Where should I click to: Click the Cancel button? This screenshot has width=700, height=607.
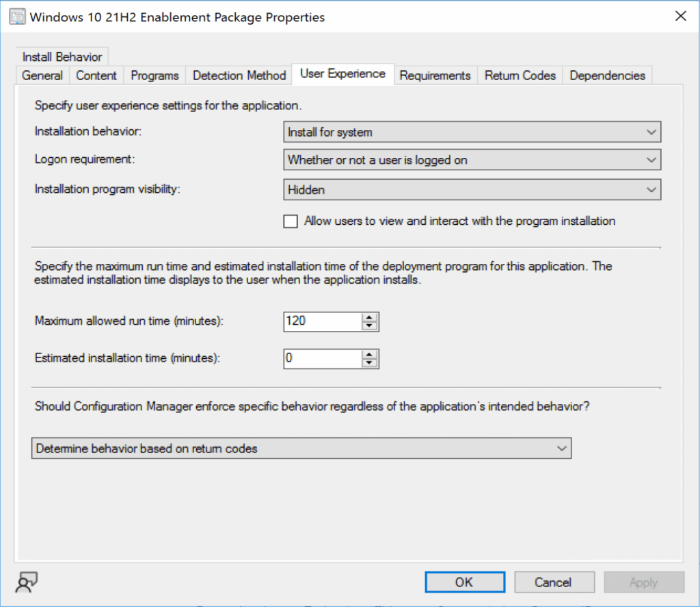pos(554,582)
